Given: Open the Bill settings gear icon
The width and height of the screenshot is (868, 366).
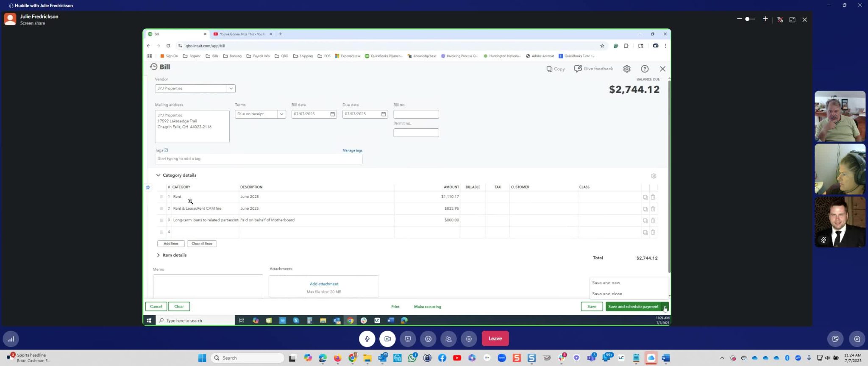Looking at the screenshot, I should (x=626, y=69).
